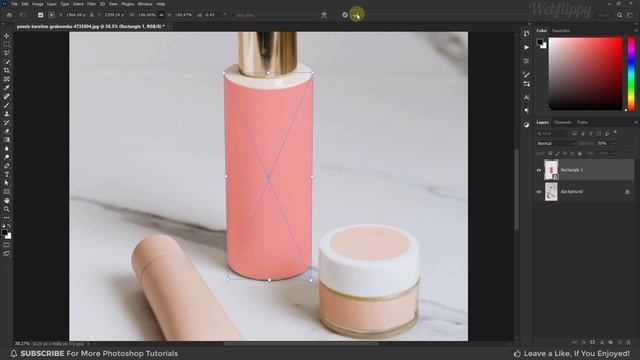
Task: Open the workspace switcher at top right
Action: point(630,15)
